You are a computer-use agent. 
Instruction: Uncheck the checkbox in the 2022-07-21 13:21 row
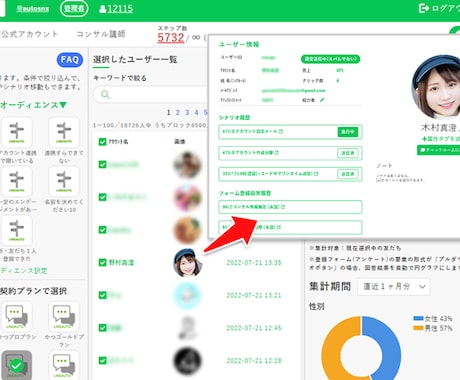[102, 295]
